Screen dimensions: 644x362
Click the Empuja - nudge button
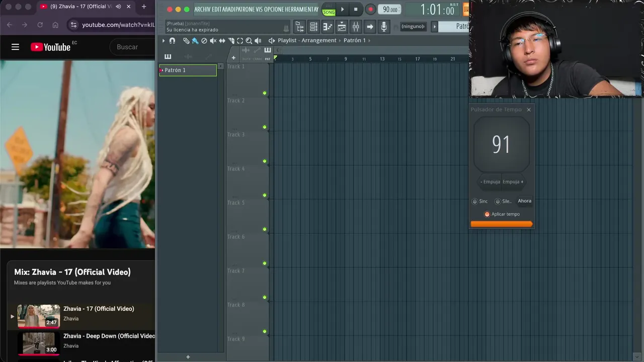[x=491, y=182]
